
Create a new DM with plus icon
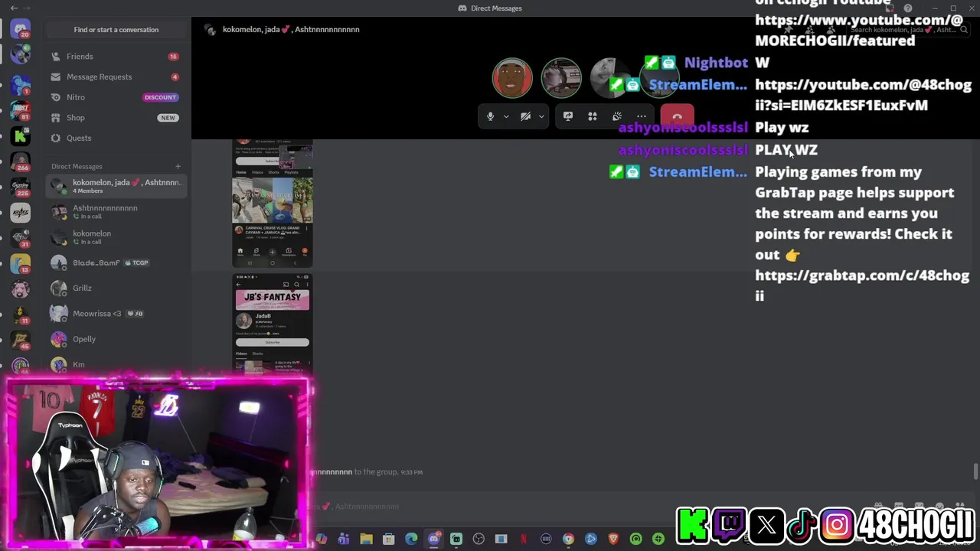point(178,166)
